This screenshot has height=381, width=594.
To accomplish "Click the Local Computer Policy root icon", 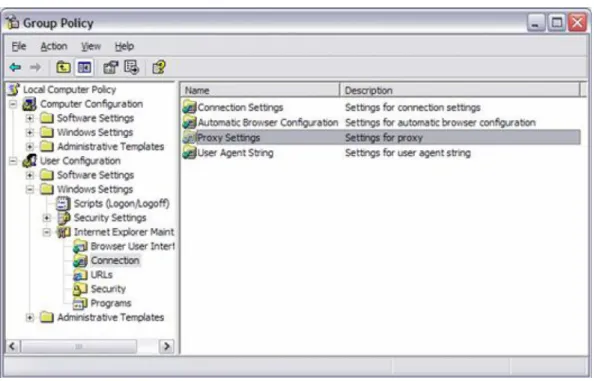I will [x=14, y=89].
